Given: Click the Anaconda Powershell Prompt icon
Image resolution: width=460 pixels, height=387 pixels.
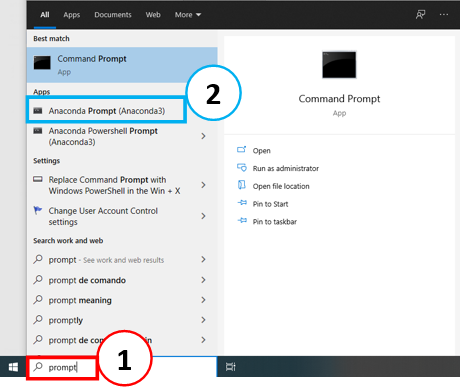Looking at the screenshot, I should tap(38, 131).
